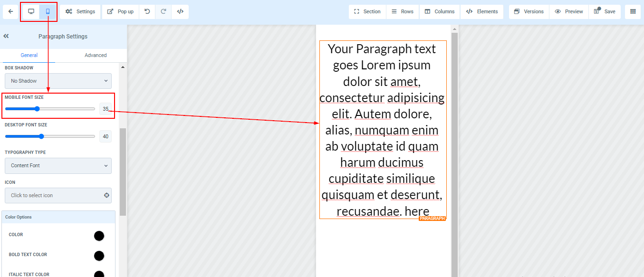Viewport: 644px width, 277px height.
Task: Open the apps grid icon
Action: [x=633, y=12]
